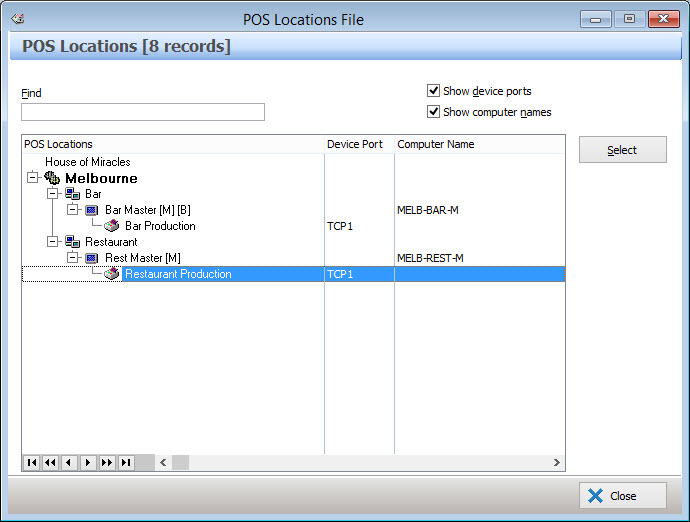The width and height of the screenshot is (690, 522).
Task: Collapse the Rest Master [M] node
Action: (x=72, y=258)
